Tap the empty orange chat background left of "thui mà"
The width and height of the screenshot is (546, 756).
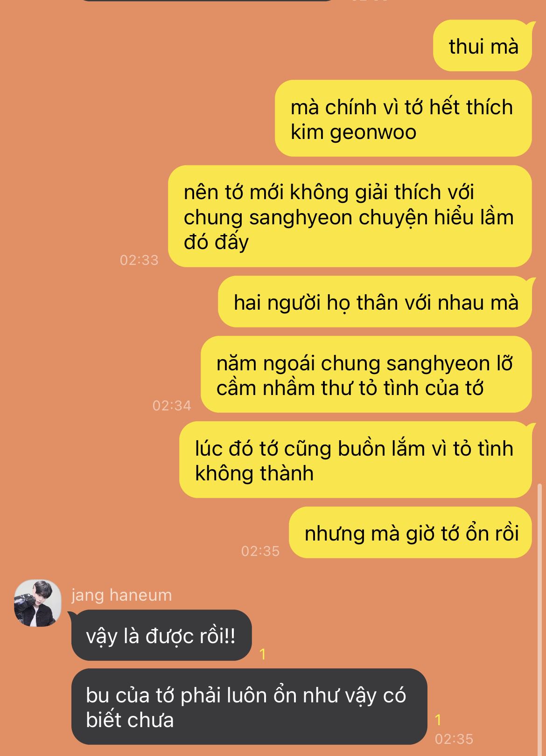(215, 46)
